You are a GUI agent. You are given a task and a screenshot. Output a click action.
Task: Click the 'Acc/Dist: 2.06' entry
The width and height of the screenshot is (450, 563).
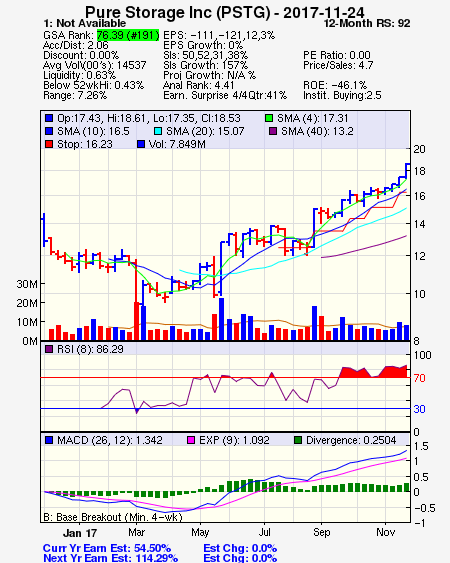pos(76,45)
